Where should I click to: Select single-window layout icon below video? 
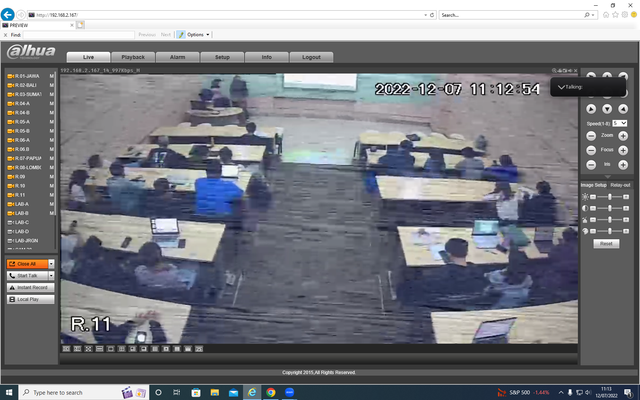(x=111, y=349)
